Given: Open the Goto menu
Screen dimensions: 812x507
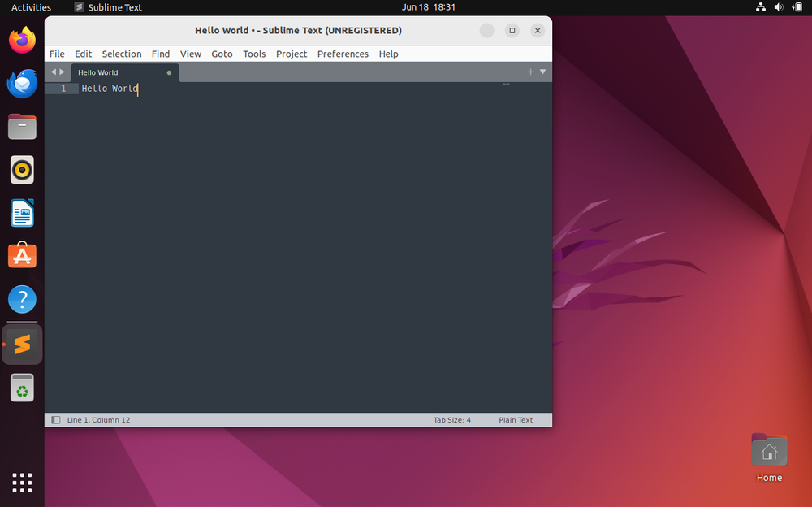Looking at the screenshot, I should tap(222, 54).
